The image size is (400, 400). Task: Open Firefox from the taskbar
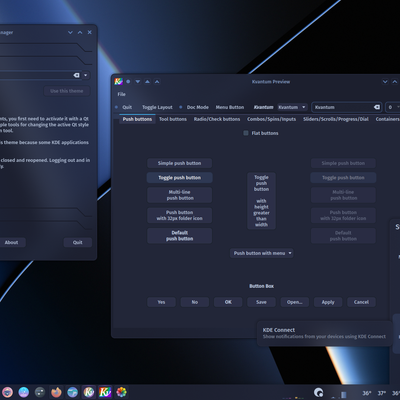click(56, 392)
